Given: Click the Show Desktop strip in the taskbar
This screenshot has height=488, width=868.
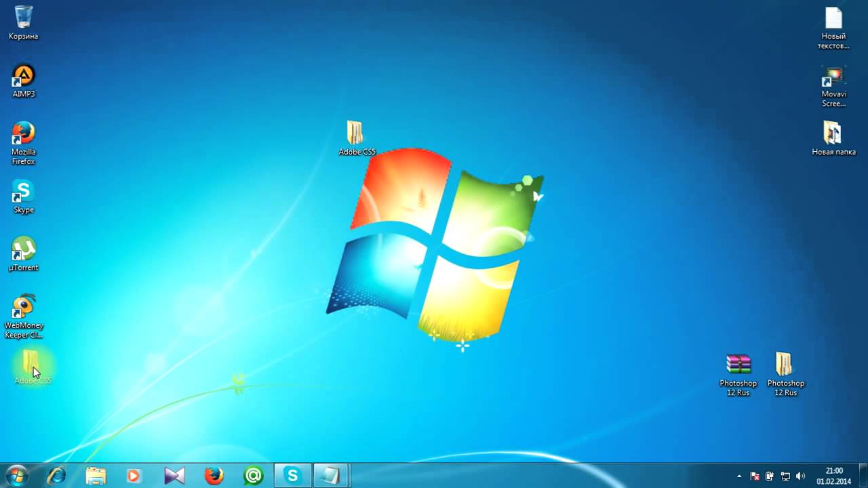Looking at the screenshot, I should point(863,476).
